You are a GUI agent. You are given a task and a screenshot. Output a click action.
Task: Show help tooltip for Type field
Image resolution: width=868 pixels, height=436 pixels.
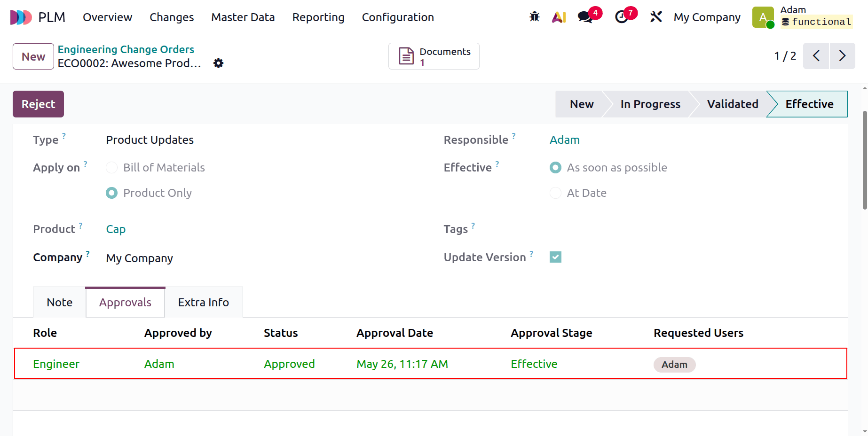click(x=64, y=136)
